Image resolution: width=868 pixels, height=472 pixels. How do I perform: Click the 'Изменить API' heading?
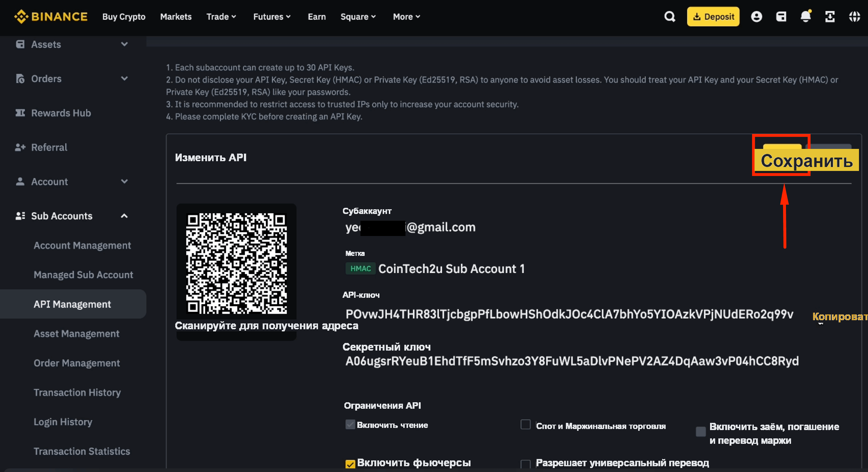[x=211, y=157]
